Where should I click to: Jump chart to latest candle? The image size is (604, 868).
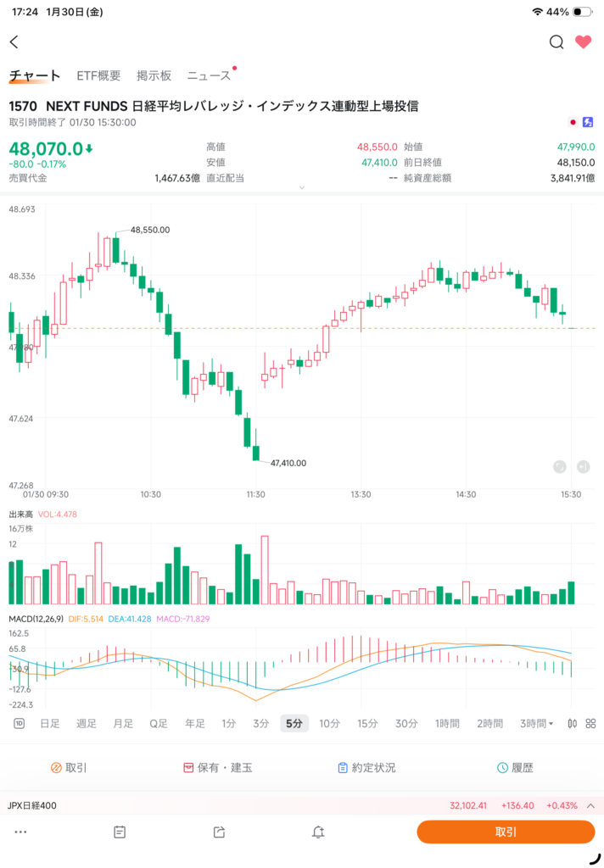coord(583,466)
